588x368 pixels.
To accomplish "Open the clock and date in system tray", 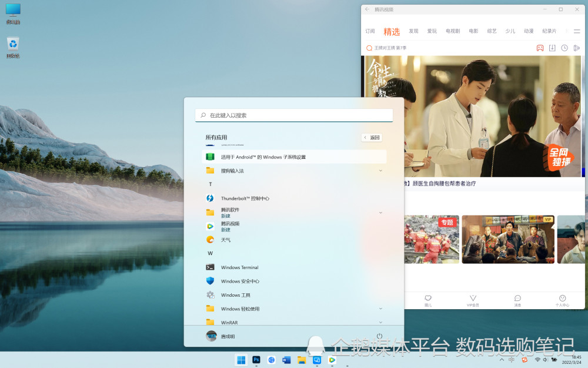I will coord(572,360).
